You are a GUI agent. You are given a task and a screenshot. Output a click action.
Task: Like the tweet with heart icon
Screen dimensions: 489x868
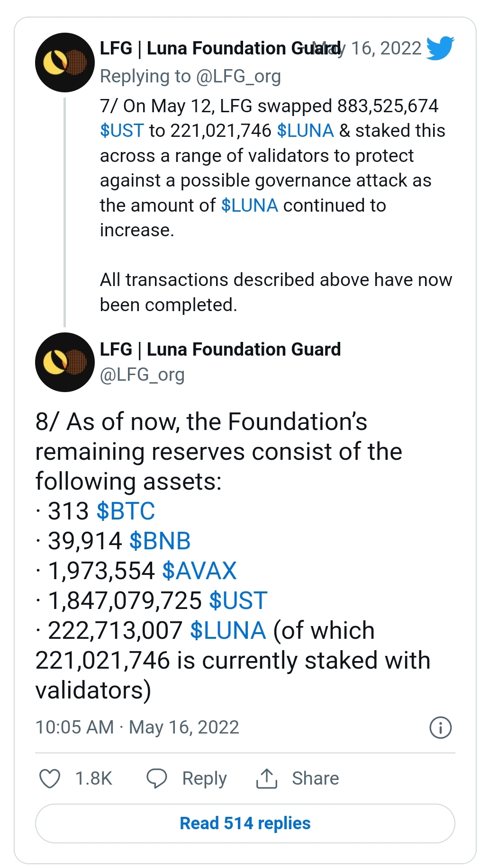(50, 779)
